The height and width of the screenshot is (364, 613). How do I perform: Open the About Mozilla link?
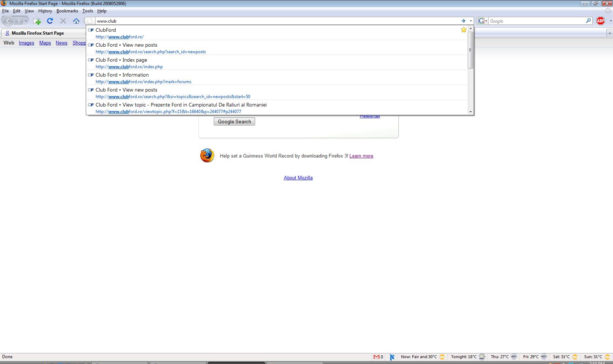coord(298,178)
